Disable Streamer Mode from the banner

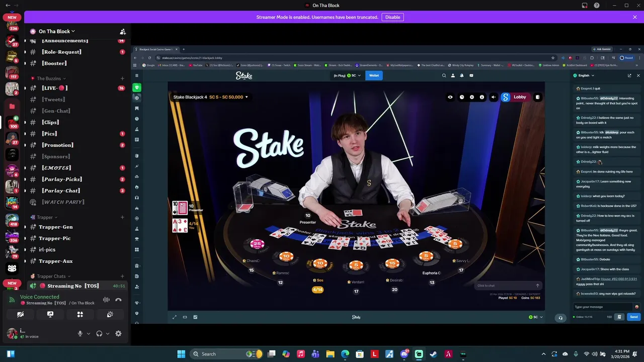click(392, 17)
